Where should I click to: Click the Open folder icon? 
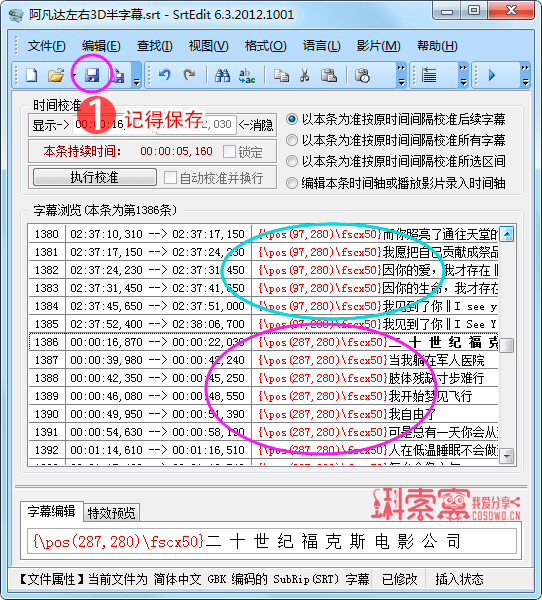[56, 75]
